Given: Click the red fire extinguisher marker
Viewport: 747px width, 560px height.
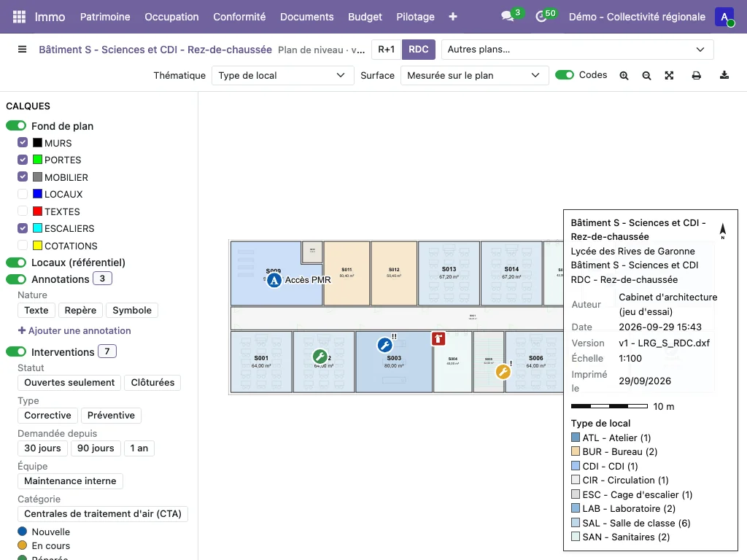Looking at the screenshot, I should tap(438, 338).
